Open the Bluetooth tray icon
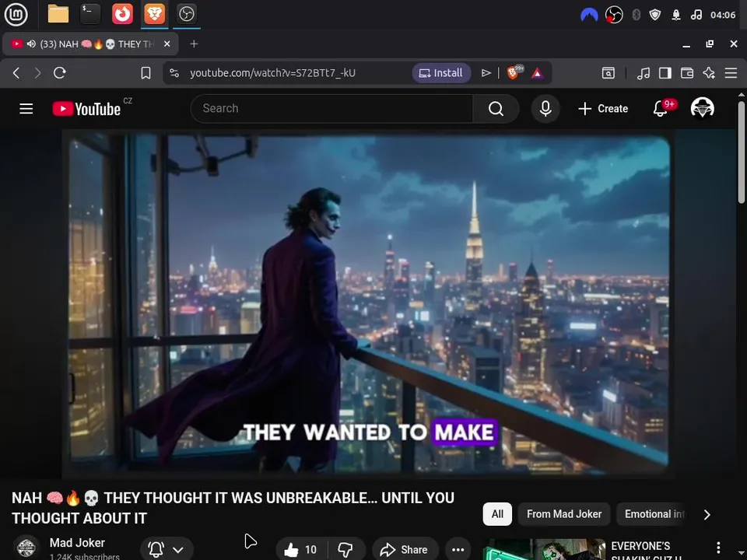Screen dimensions: 747x560 (636, 15)
